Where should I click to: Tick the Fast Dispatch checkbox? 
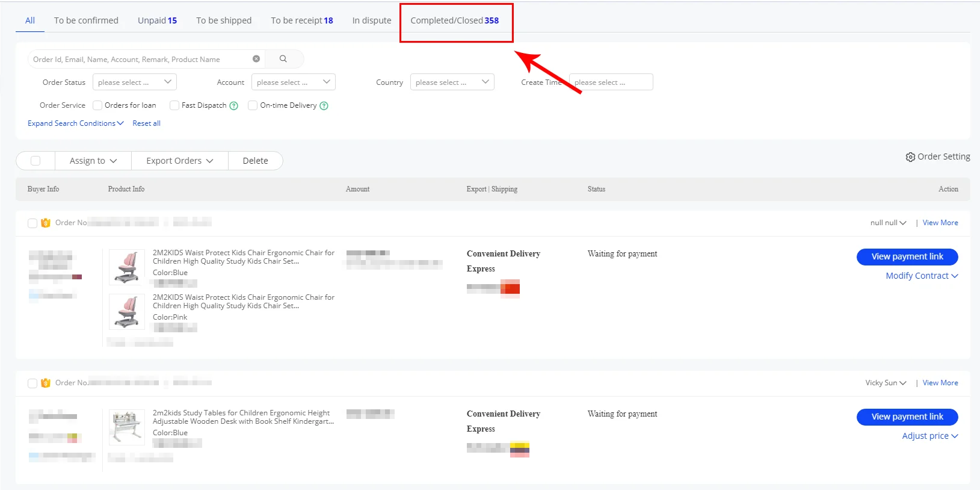pyautogui.click(x=174, y=105)
